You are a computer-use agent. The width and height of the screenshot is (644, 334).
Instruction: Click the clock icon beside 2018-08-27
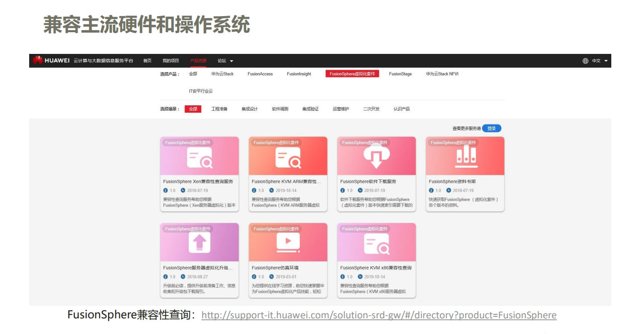click(x=183, y=277)
